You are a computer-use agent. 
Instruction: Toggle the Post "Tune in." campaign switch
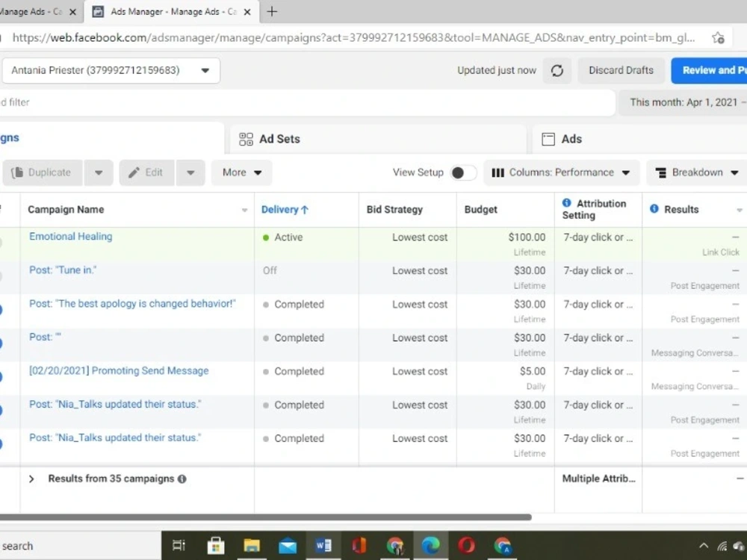[1, 276]
